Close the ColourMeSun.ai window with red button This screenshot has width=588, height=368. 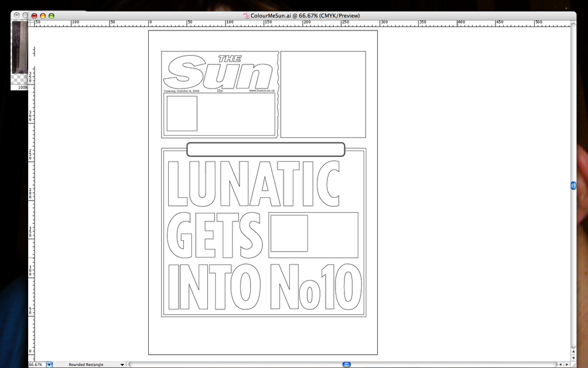point(34,16)
